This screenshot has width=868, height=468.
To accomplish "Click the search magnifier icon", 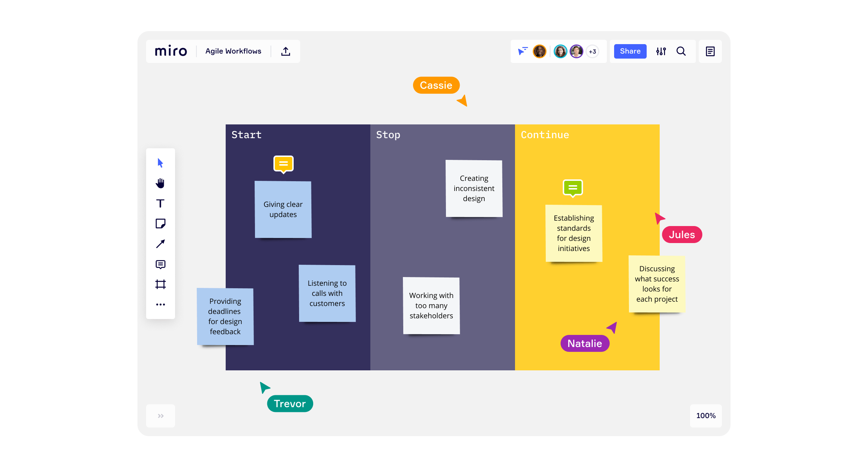I will tap(681, 51).
